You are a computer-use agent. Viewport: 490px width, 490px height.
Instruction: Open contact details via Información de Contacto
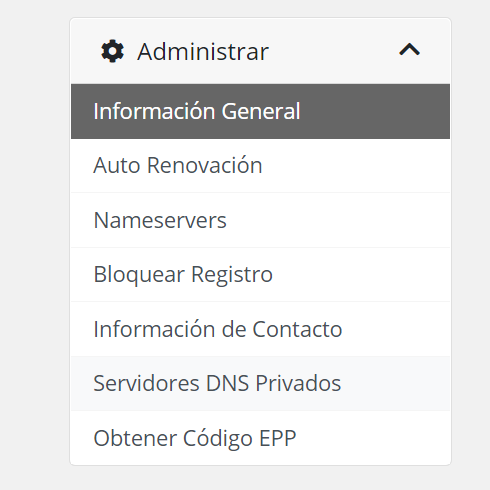pyautogui.click(x=260, y=329)
